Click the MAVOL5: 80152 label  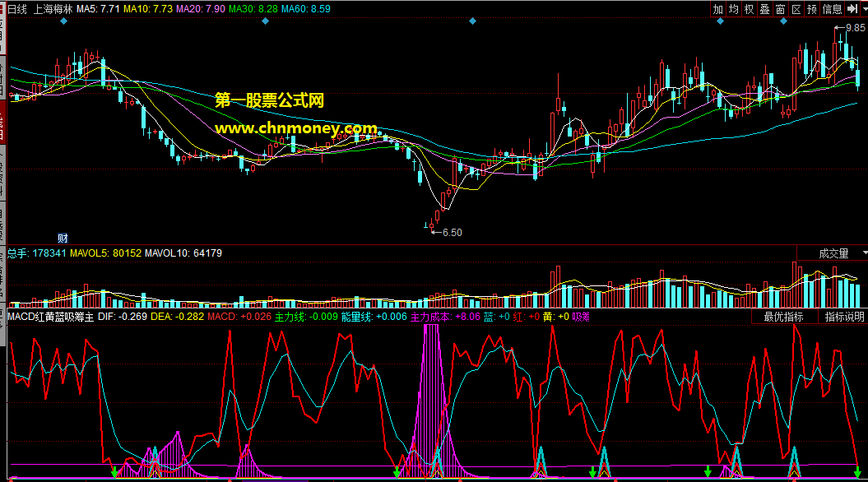105,253
